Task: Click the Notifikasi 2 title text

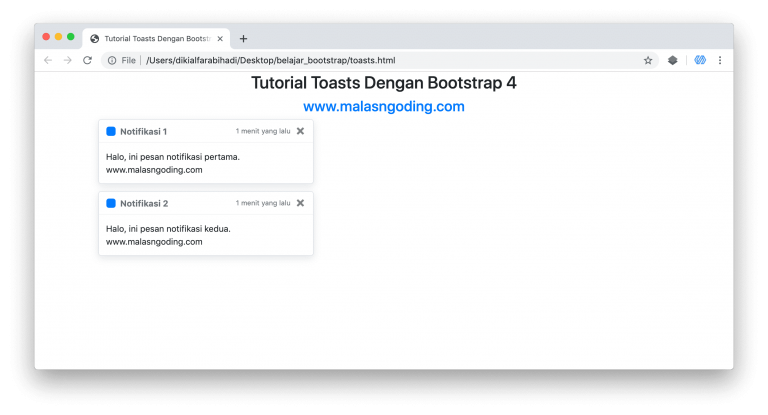Action: (144, 203)
